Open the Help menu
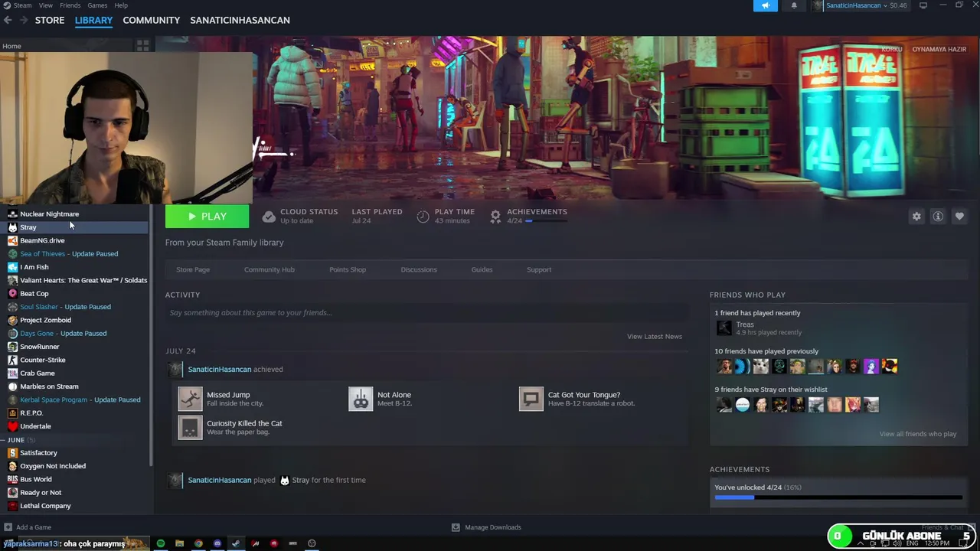This screenshot has height=551, width=980. click(x=121, y=5)
